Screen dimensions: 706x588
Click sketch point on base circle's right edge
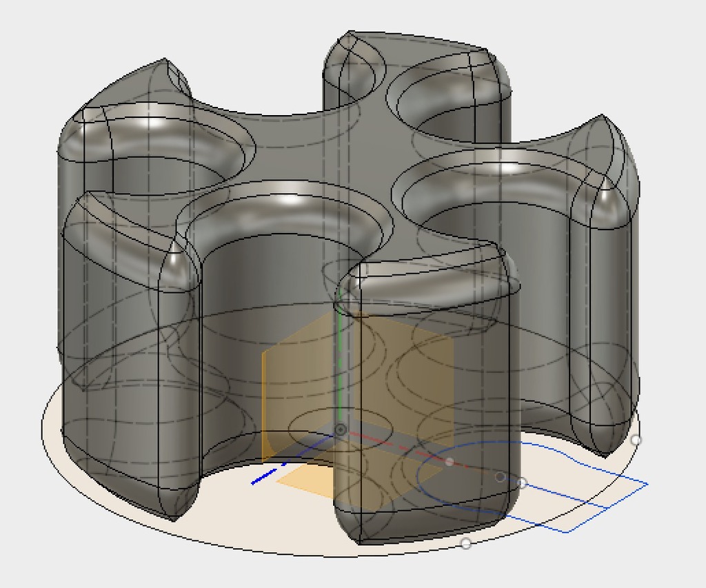[636, 440]
